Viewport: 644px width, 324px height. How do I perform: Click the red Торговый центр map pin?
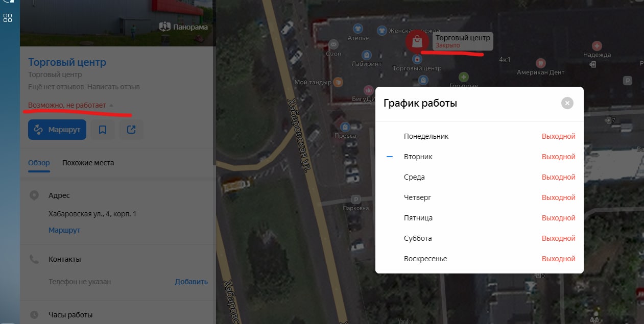(417, 42)
